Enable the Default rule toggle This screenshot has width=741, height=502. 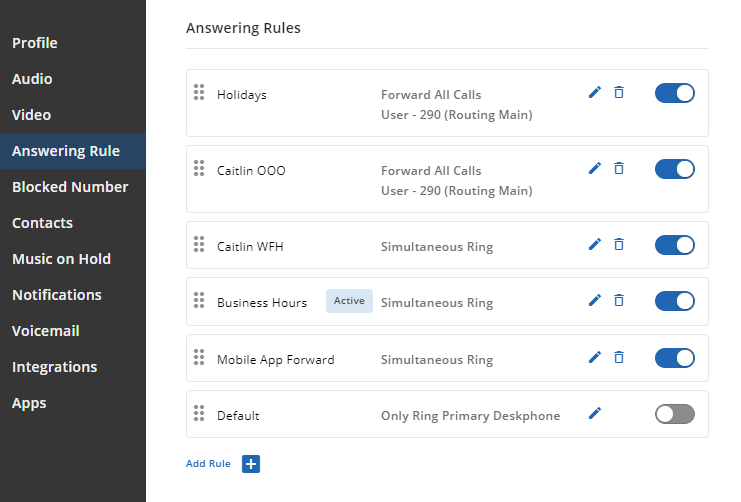[674, 414]
